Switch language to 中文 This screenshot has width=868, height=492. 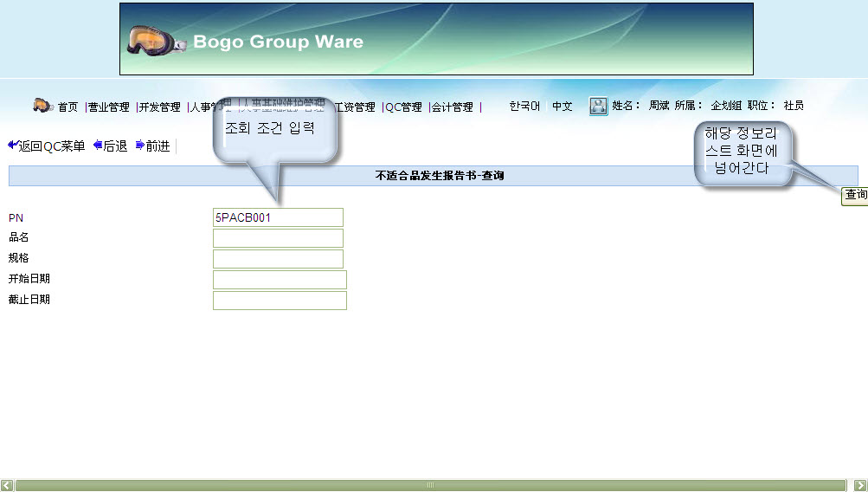(x=562, y=106)
